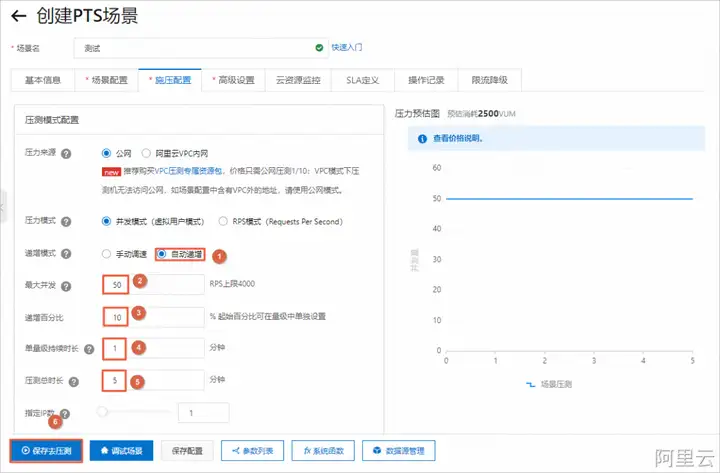Click the green validation check icon
Viewport: 720px width, 473px height.
coord(319,48)
